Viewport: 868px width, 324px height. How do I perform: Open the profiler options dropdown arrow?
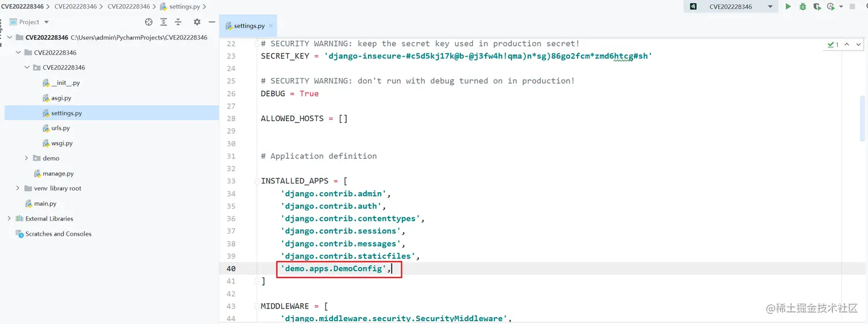tap(841, 7)
